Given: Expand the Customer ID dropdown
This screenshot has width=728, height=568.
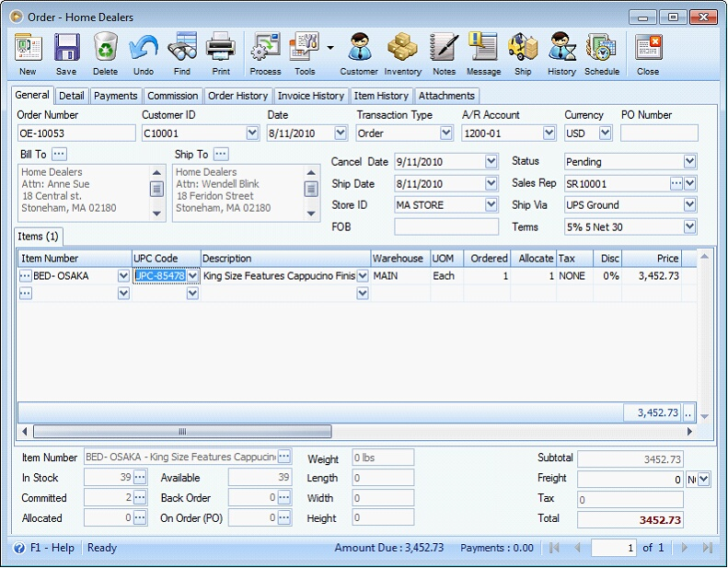Looking at the screenshot, I should click(252, 133).
